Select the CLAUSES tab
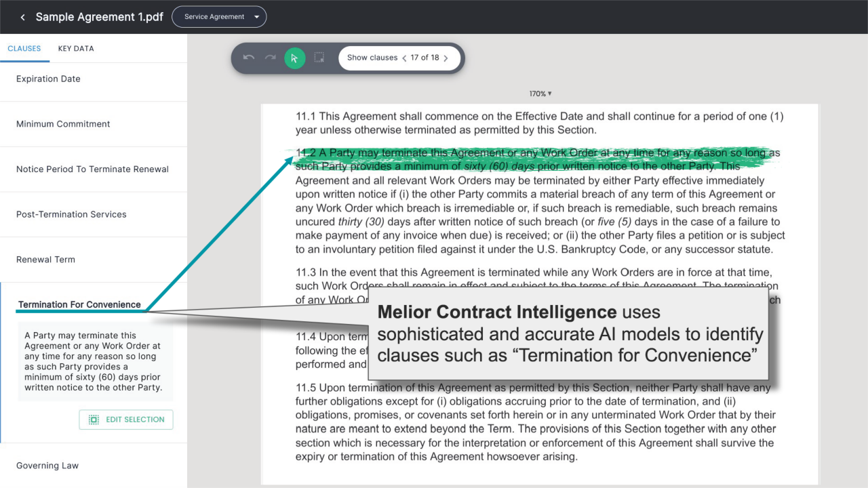Viewport: 868px width, 488px height. pyautogui.click(x=24, y=49)
